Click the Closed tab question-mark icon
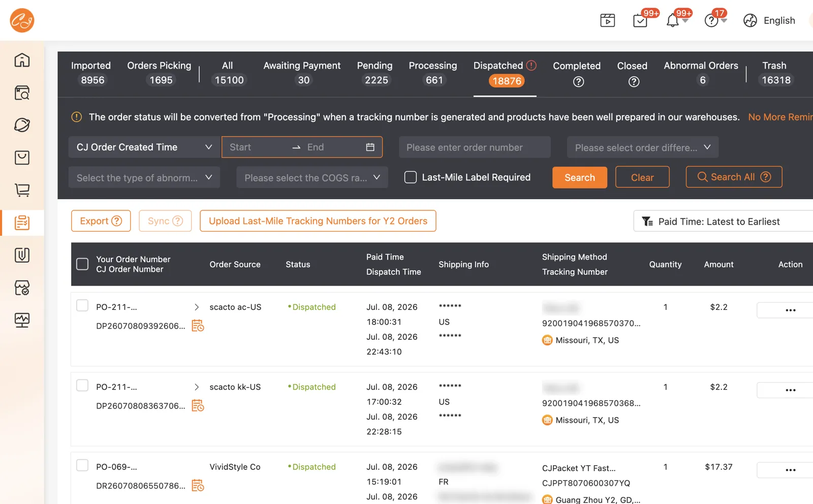The image size is (813, 504). pos(634,82)
